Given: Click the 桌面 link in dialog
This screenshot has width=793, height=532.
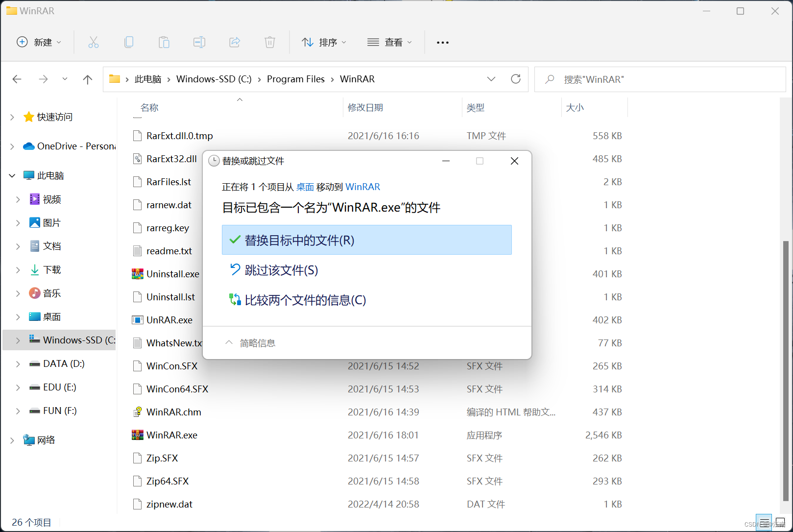Looking at the screenshot, I should 305,187.
